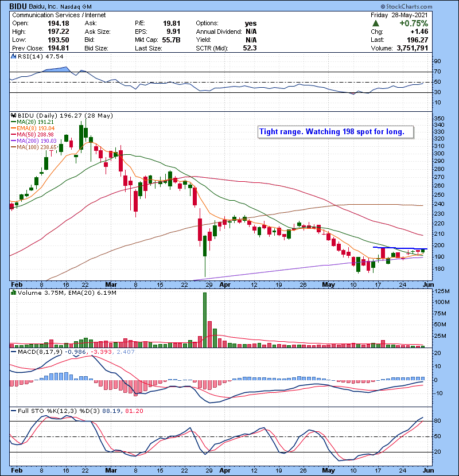The width and height of the screenshot is (459, 476).
Task: Click the Chg value +1.46
Action: click(419, 32)
